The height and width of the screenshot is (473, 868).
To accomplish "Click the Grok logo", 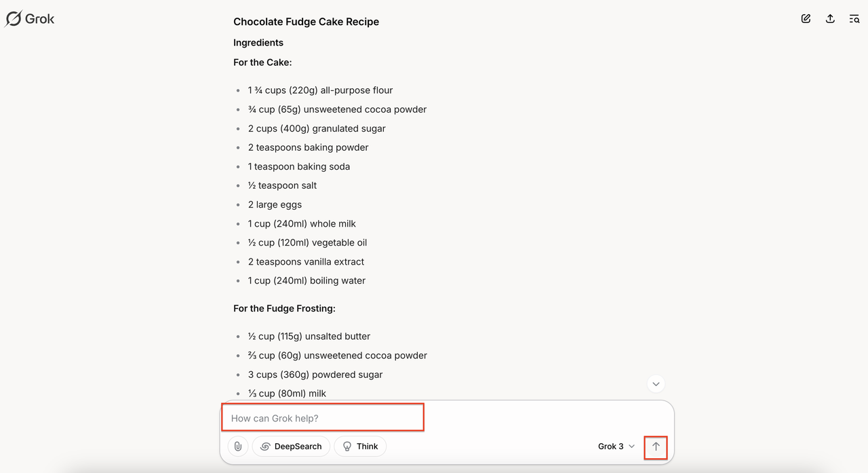I will pos(30,19).
